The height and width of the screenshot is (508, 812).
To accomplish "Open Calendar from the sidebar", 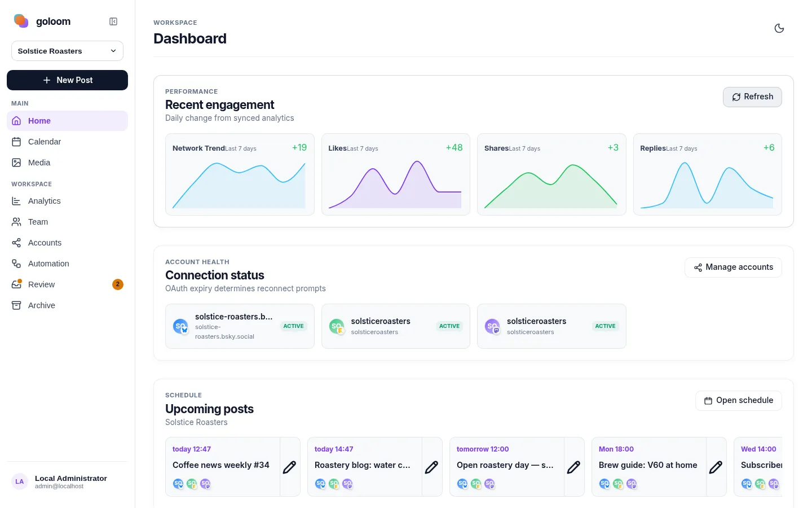I will click(67, 142).
